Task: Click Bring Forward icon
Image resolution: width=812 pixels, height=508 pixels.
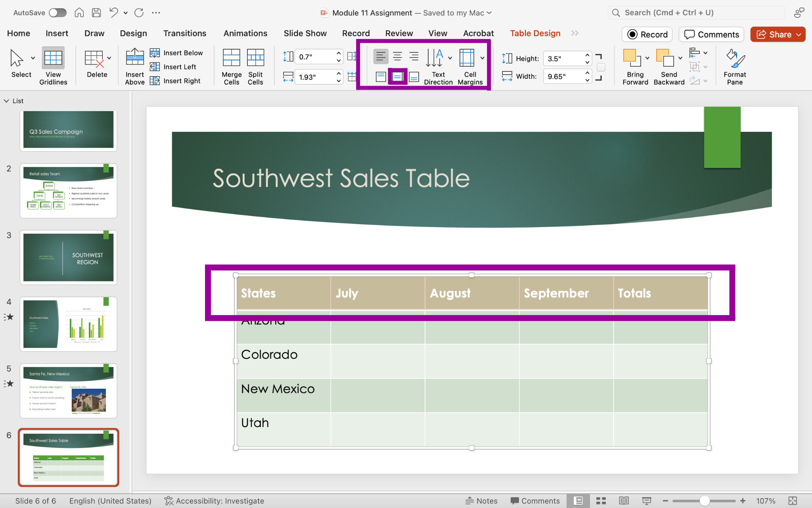Action: [632, 58]
